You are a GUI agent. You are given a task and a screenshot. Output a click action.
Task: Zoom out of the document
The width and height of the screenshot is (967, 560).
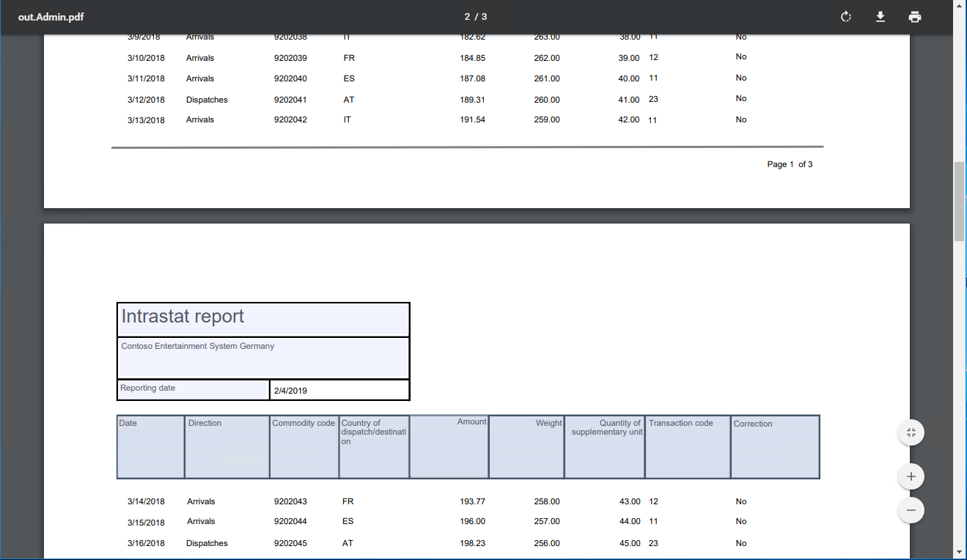pos(911,509)
